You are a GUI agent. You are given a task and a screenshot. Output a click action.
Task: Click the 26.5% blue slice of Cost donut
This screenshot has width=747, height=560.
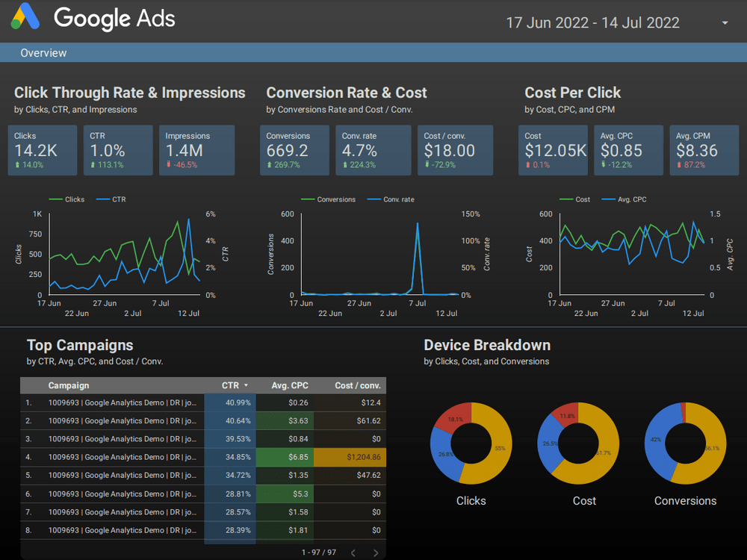coord(549,444)
